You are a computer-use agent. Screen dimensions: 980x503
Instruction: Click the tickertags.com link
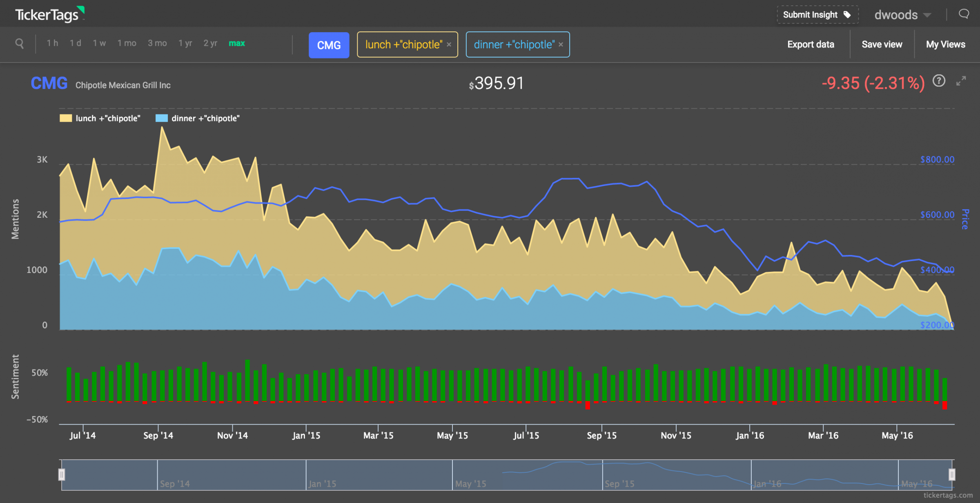(948, 495)
